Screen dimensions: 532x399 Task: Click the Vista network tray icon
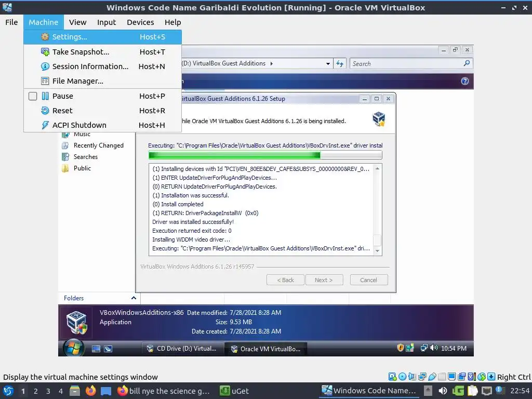coord(424,348)
